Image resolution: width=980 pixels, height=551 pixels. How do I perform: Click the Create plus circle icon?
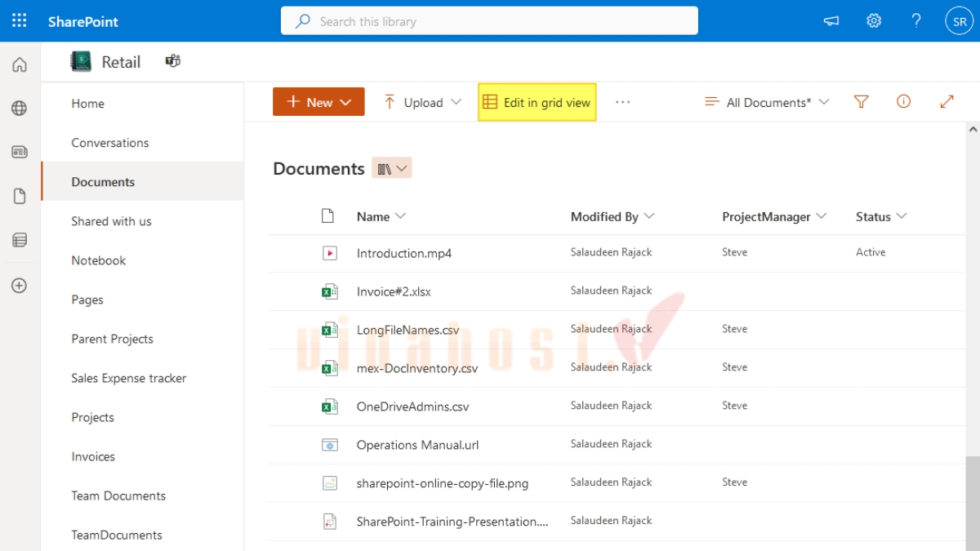point(20,286)
